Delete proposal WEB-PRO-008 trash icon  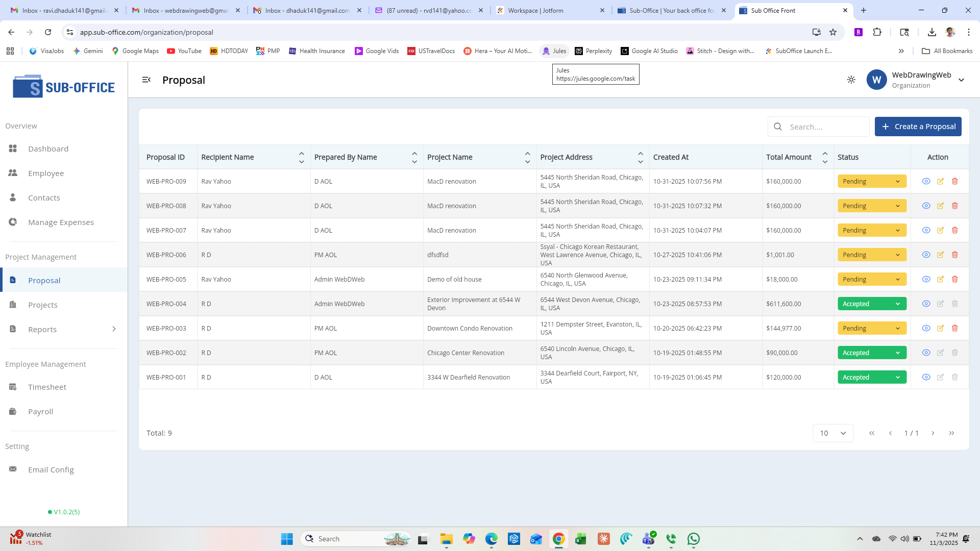point(954,206)
